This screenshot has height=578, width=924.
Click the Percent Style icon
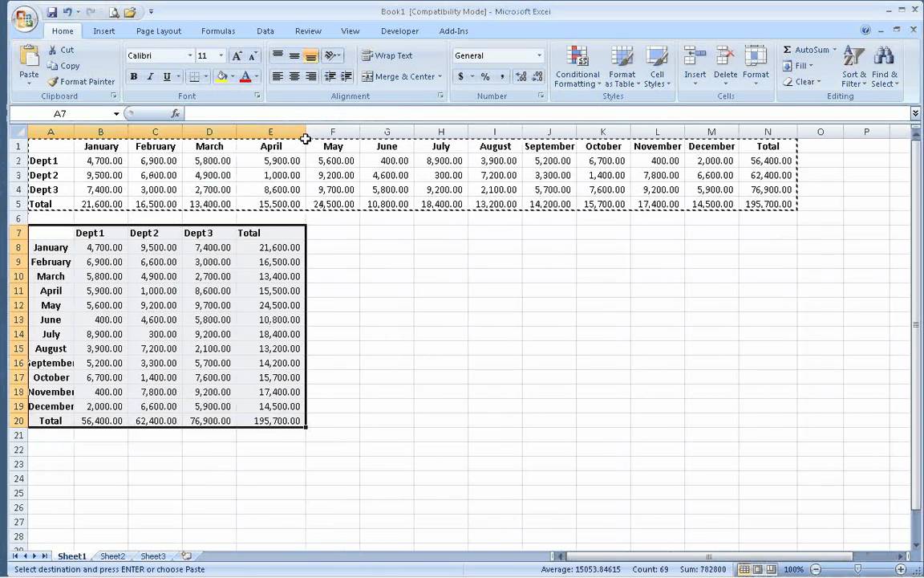coord(485,77)
